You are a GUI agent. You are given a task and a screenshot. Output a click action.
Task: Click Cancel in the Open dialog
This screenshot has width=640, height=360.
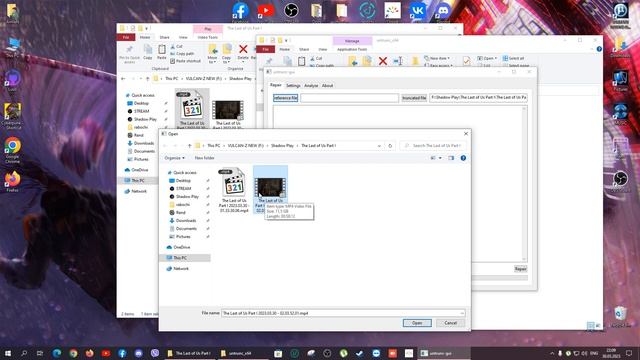click(451, 323)
